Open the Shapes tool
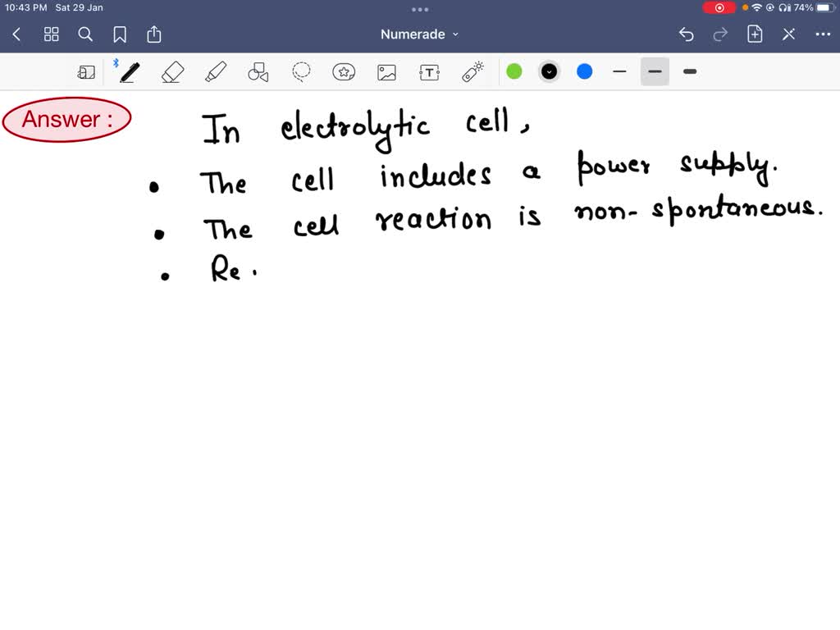The height and width of the screenshot is (630, 840). (258, 71)
